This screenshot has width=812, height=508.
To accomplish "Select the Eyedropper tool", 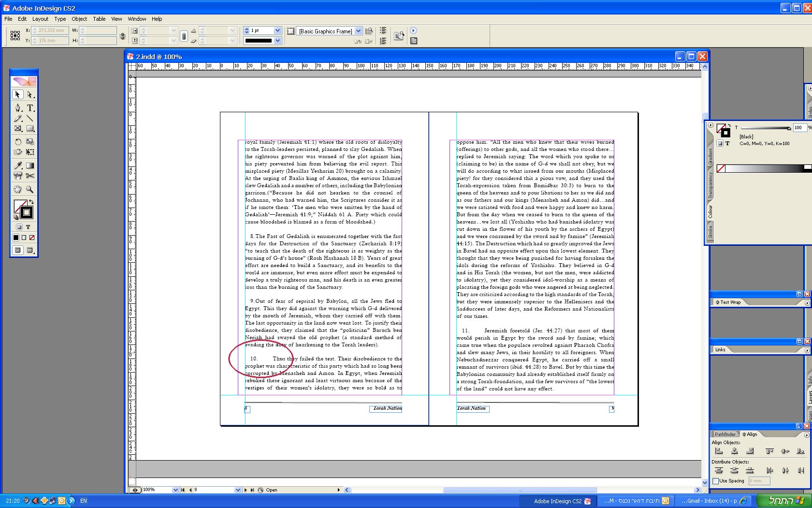I will click(x=18, y=165).
